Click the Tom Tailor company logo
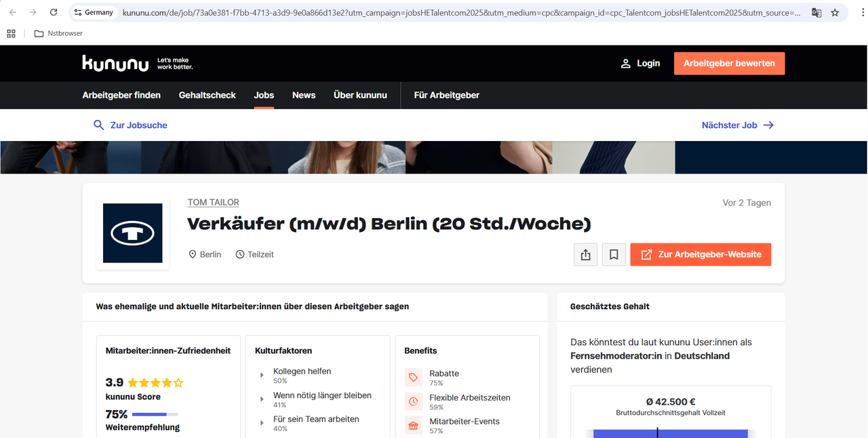 point(133,233)
